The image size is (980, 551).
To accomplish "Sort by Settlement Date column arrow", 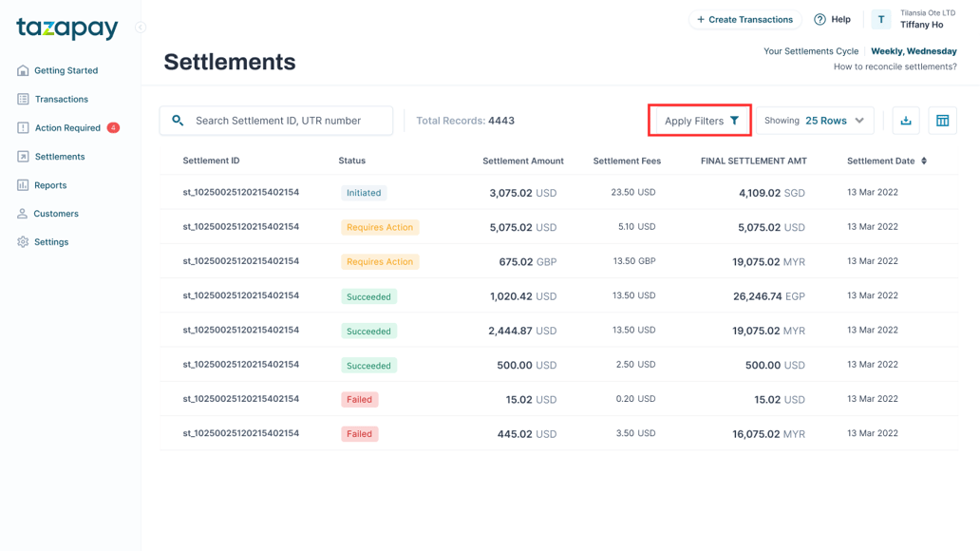I will pos(924,161).
